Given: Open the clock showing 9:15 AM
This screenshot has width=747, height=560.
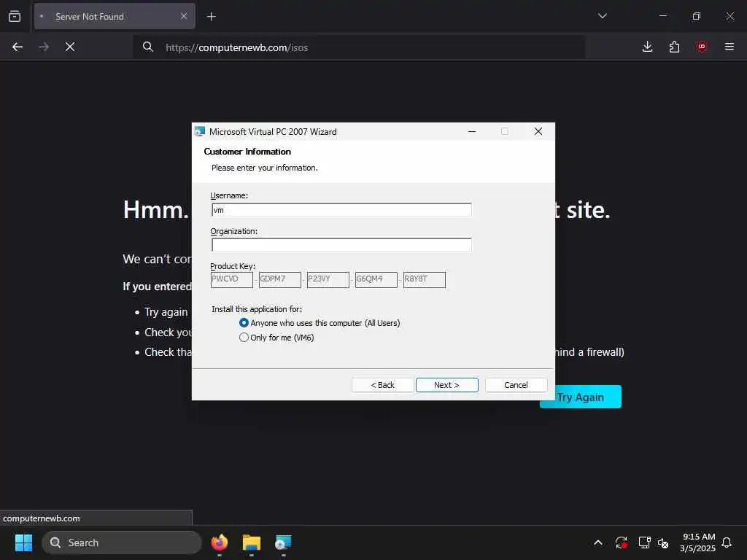Looking at the screenshot, I should pos(697,542).
